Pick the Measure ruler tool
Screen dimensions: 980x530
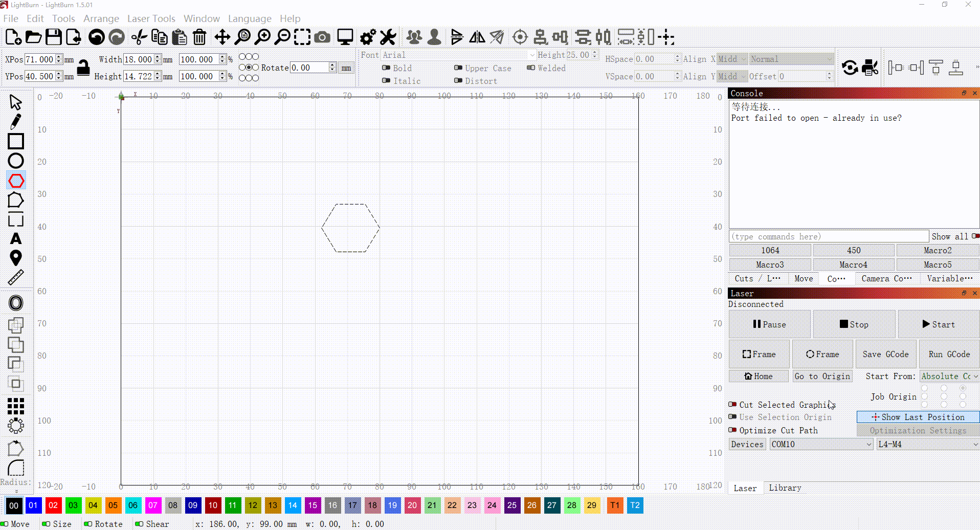point(16,277)
